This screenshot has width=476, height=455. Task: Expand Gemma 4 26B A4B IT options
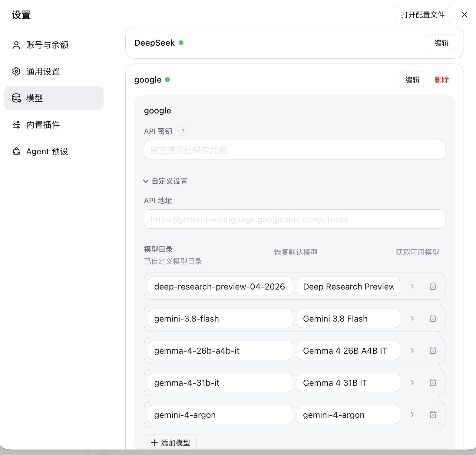pyautogui.click(x=412, y=350)
